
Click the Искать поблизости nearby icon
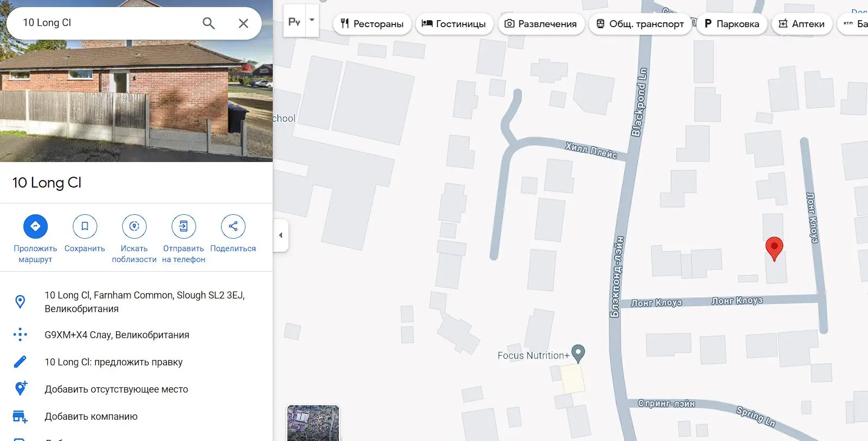pyautogui.click(x=134, y=226)
